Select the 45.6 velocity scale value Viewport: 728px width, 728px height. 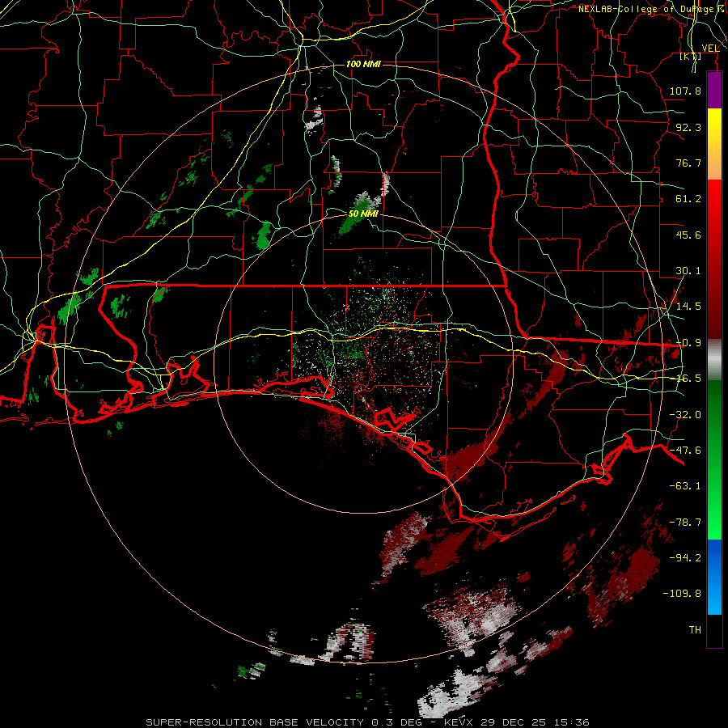(688, 235)
